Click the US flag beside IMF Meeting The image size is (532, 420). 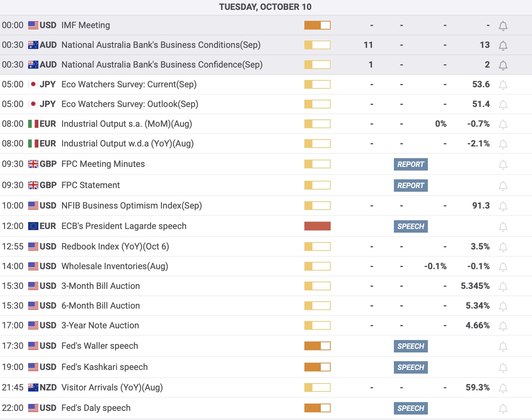(33, 25)
